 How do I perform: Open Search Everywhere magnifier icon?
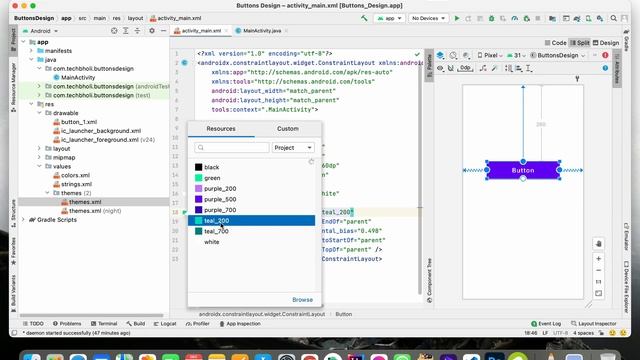tap(613, 18)
